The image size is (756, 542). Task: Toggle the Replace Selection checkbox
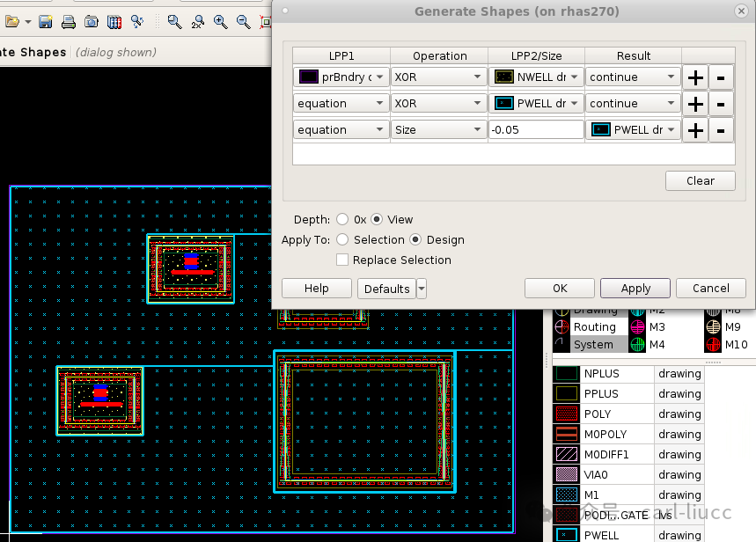[342, 260]
